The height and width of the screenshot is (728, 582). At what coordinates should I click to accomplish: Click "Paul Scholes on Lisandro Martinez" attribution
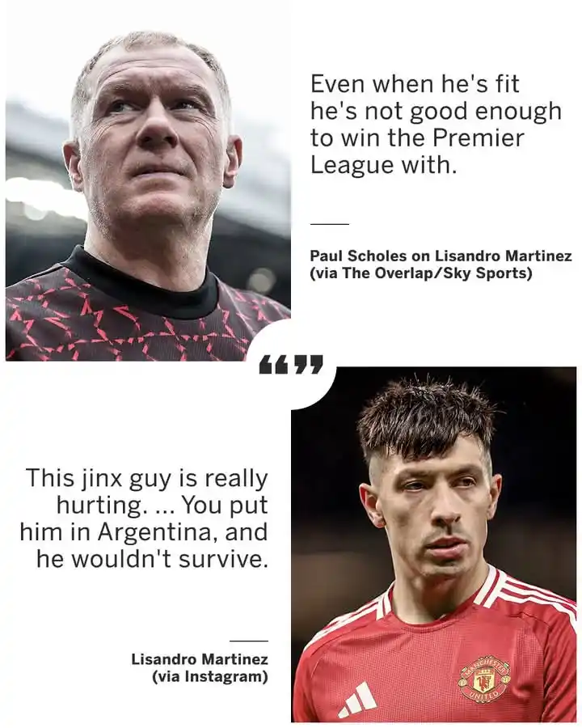441,256
